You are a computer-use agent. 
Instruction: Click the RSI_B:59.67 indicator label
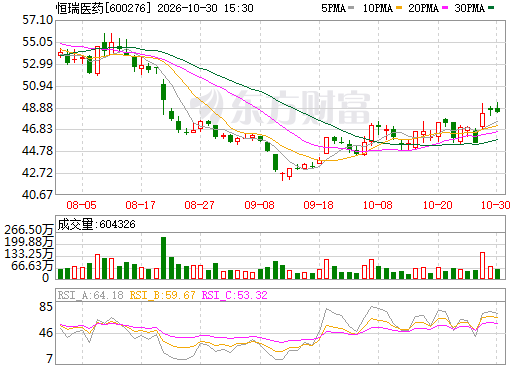click(162, 295)
